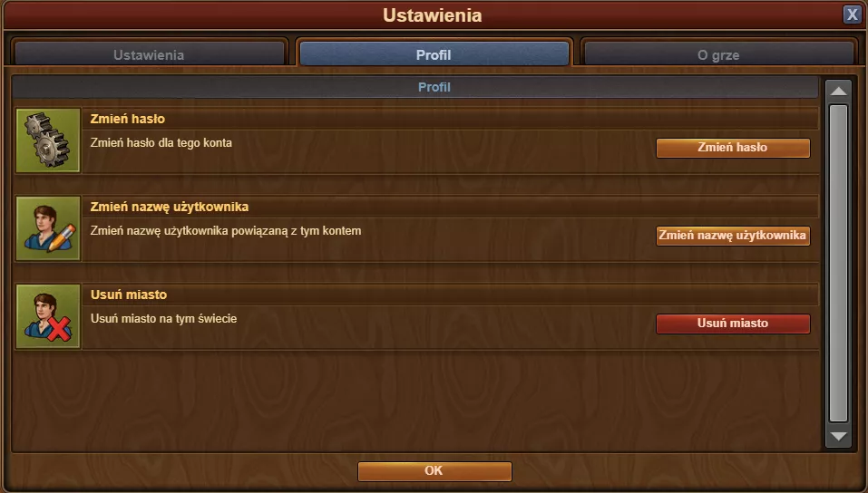Click the Zmień nazwę użytkownika button

733,236
